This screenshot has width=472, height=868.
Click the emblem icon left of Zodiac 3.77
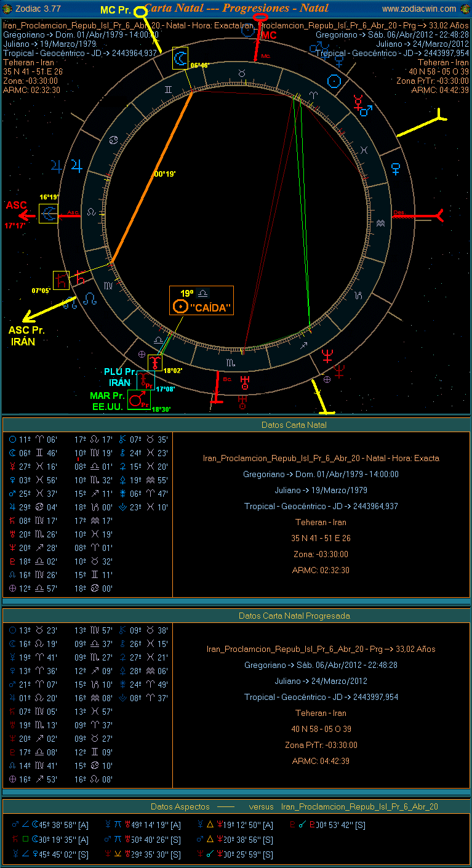click(7, 9)
